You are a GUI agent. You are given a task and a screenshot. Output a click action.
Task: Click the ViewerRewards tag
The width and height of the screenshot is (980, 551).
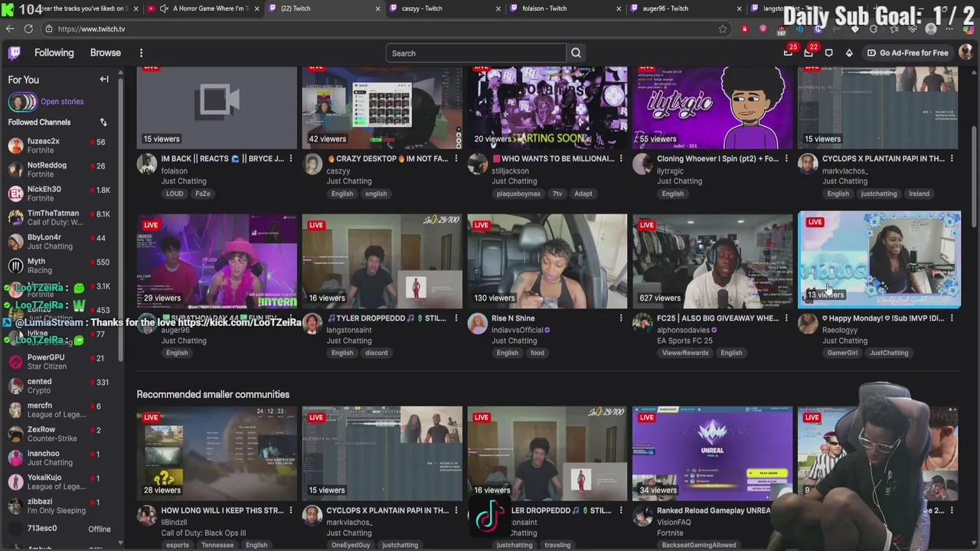685,353
